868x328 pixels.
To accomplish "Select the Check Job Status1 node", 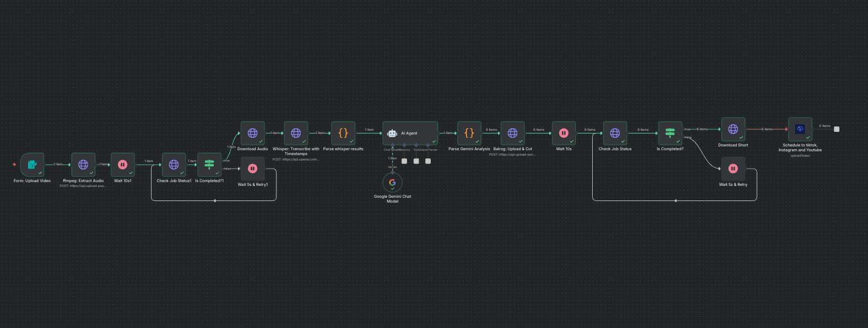I will coord(174,164).
